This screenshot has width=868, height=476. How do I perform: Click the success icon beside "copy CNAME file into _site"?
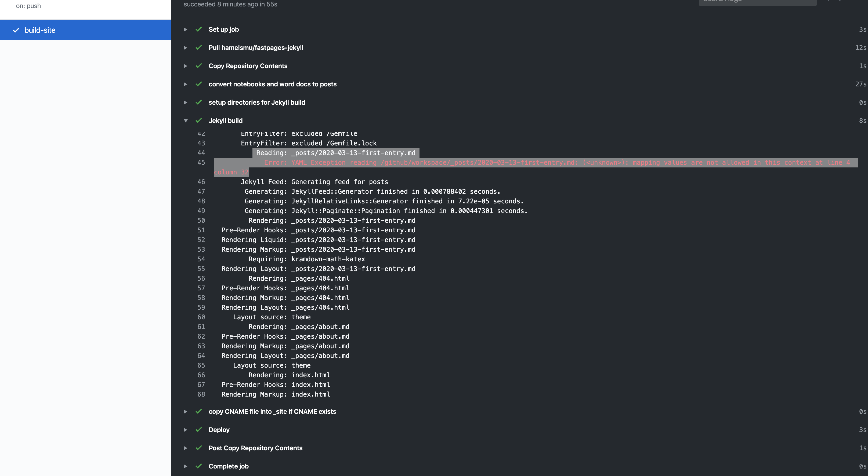[x=199, y=411]
